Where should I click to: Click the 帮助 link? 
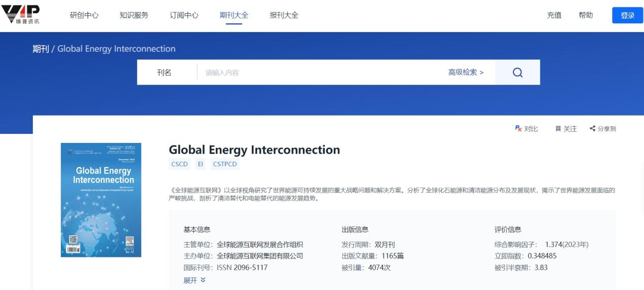(586, 15)
